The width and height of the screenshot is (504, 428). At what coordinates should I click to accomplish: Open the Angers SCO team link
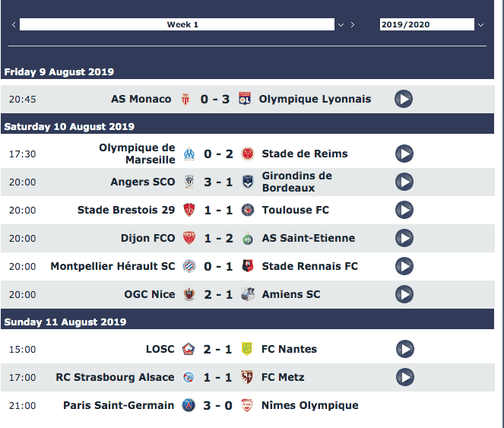(x=143, y=182)
